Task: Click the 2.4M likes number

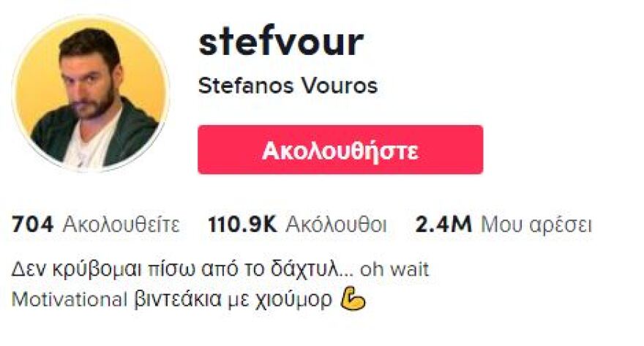Action: [x=443, y=225]
